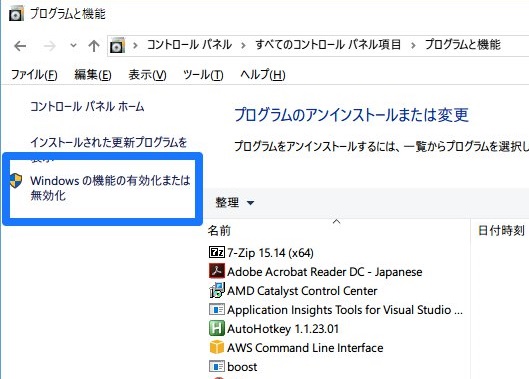Open Windows の機能の有効化または無効化 link

click(x=110, y=188)
